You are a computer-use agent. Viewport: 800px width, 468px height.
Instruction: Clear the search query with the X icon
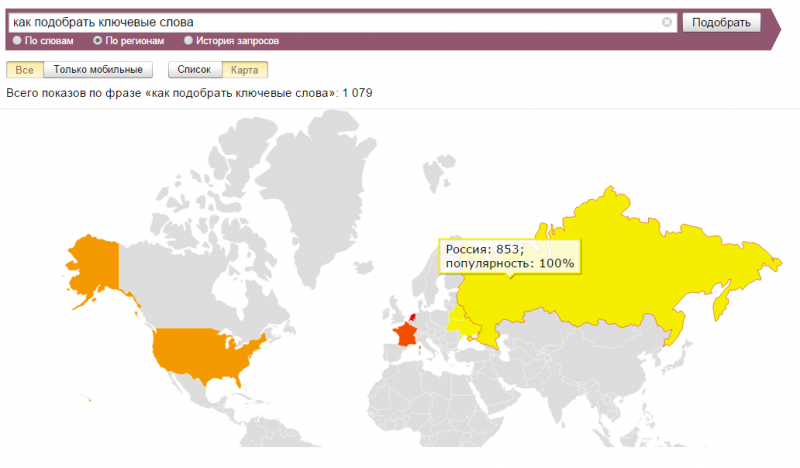(666, 22)
